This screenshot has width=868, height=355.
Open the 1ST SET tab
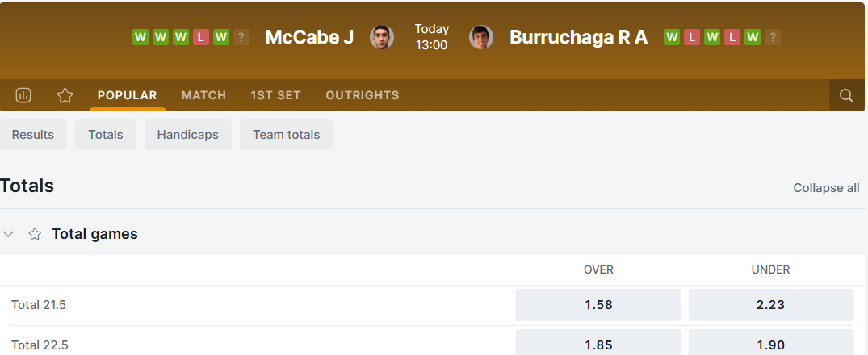275,95
